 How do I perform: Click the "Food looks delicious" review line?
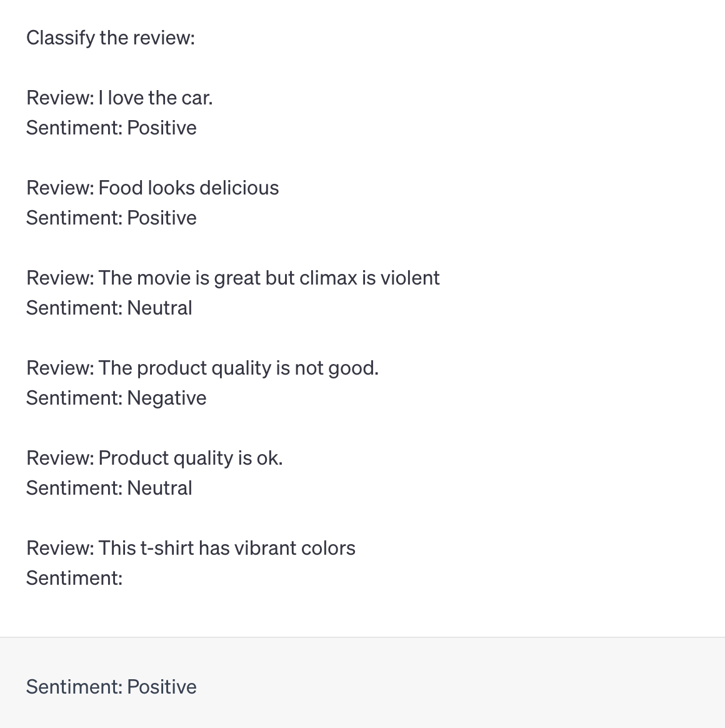152,188
